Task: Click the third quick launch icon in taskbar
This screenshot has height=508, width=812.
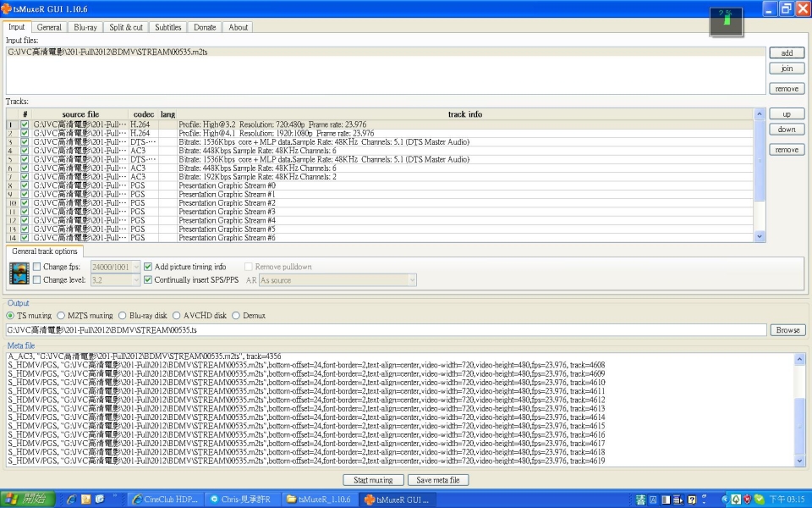Action: [100, 500]
